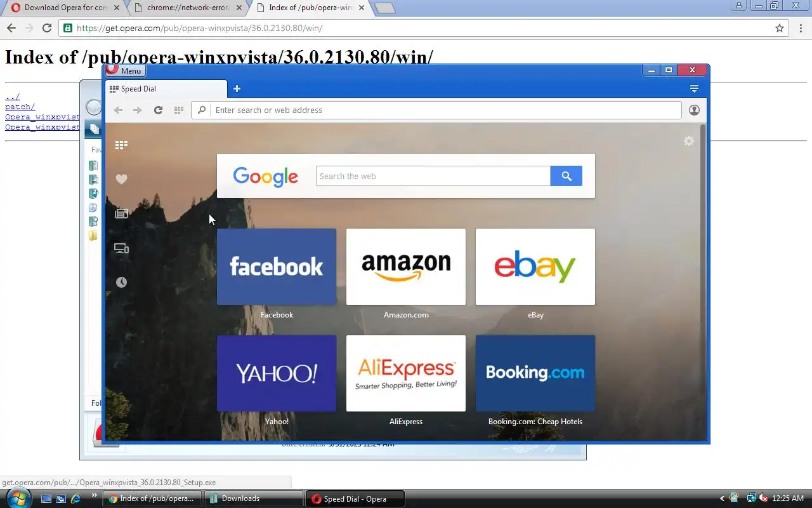The width and height of the screenshot is (812, 508).
Task: Open the News icon in Opera sidebar
Action: pyautogui.click(x=121, y=213)
